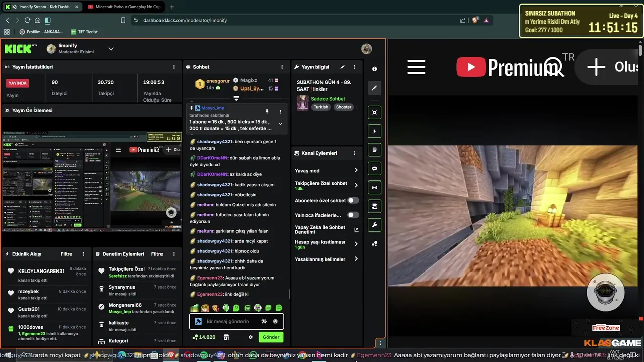Click the chat bubble sidebar icon
This screenshot has height=362, width=644.
tap(374, 168)
